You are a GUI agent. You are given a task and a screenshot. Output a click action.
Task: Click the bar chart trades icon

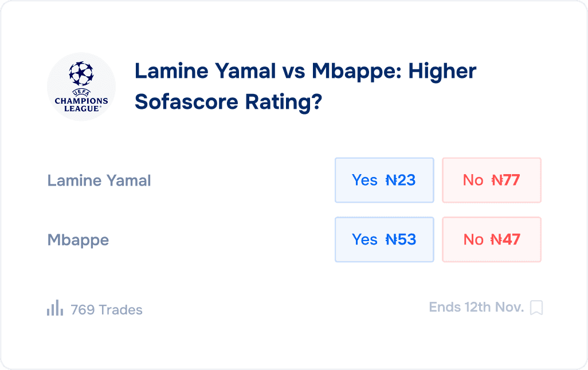tap(55, 308)
